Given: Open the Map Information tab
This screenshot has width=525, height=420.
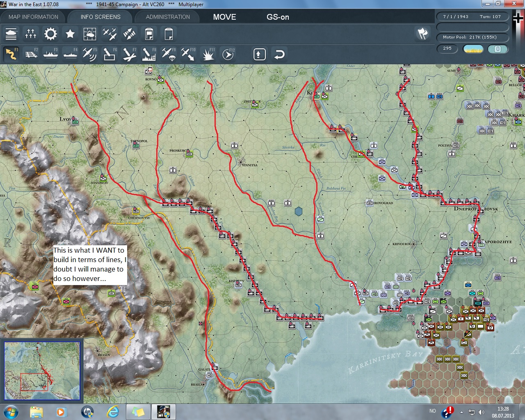Looking at the screenshot, I should (33, 17).
